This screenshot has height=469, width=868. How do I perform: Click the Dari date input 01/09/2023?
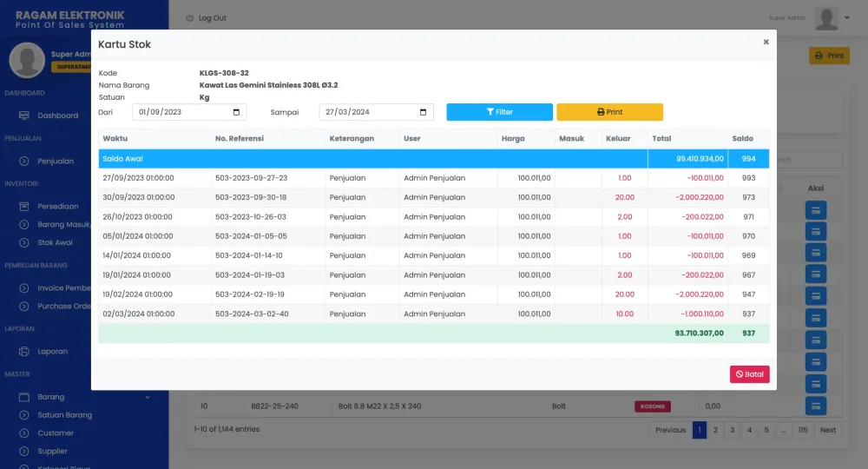coord(189,112)
